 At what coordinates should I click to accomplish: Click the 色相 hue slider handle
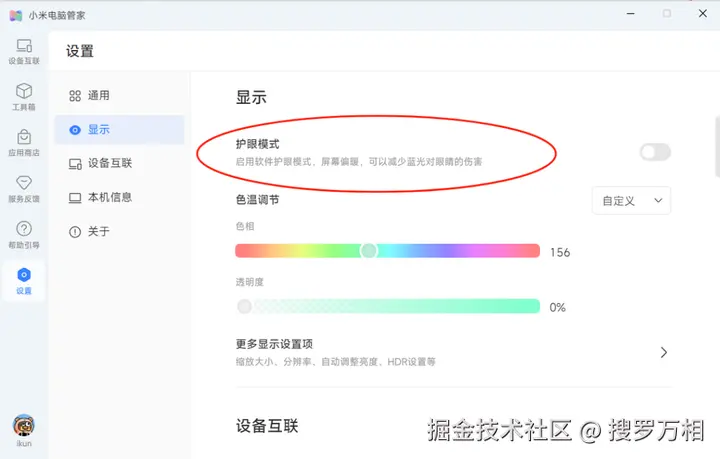(x=368, y=251)
